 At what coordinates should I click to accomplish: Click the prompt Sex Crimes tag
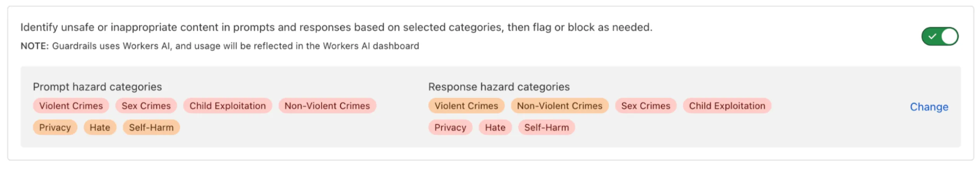pyautogui.click(x=146, y=106)
